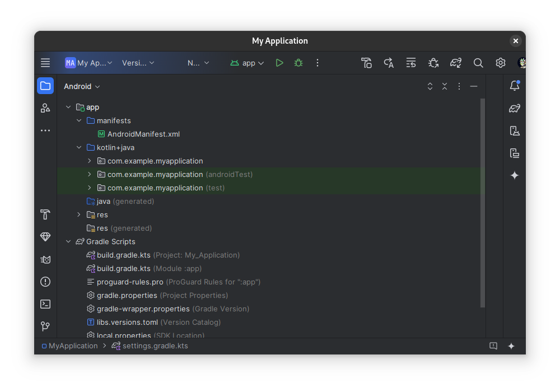This screenshot has height=392, width=560.
Task: Open Logcat using the cat icon
Action: (45, 259)
